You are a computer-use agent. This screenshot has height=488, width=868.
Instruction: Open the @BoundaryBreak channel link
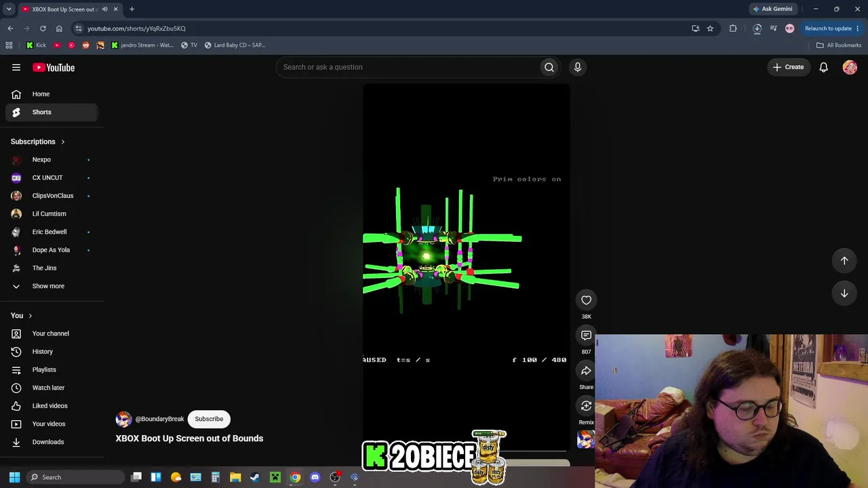pos(159,419)
